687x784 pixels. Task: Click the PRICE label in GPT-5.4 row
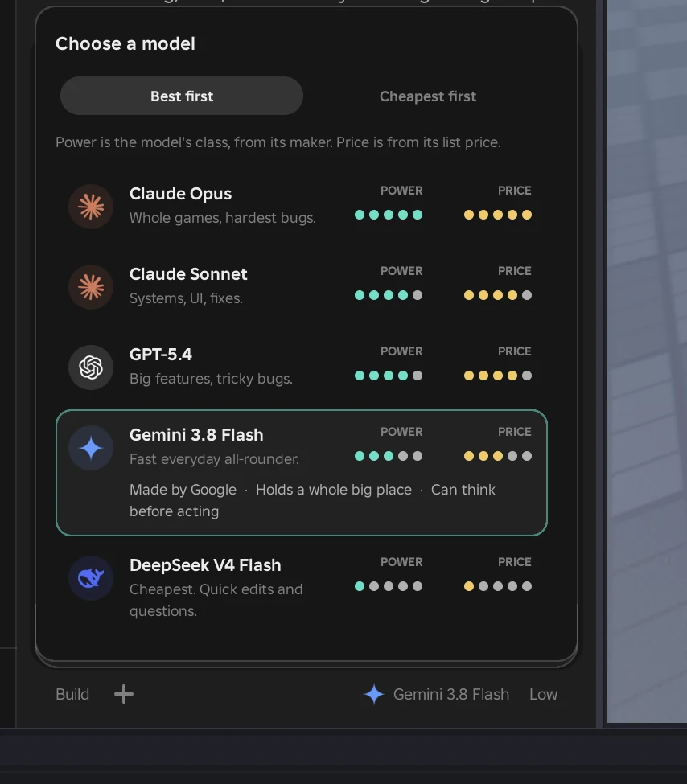point(514,351)
